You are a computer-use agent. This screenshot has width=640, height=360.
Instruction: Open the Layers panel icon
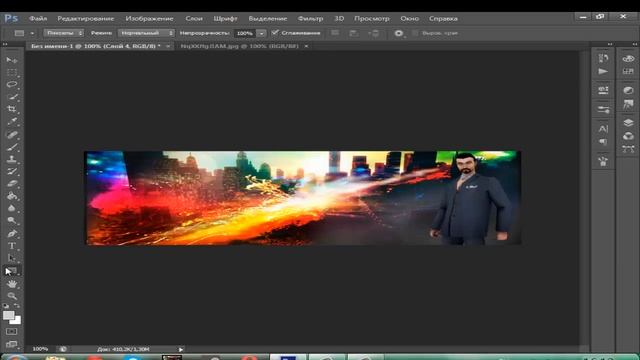[x=628, y=122]
